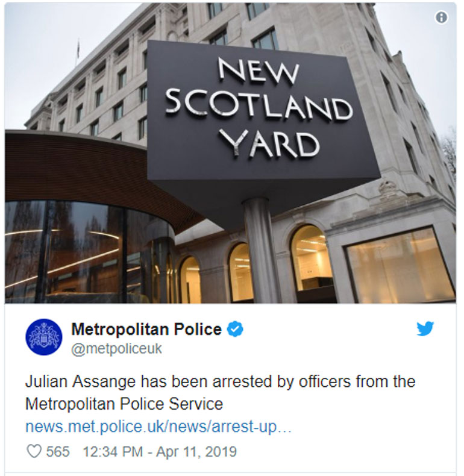Visit the @metpoliceuk handle
The height and width of the screenshot is (476, 464).
pyautogui.click(x=117, y=349)
